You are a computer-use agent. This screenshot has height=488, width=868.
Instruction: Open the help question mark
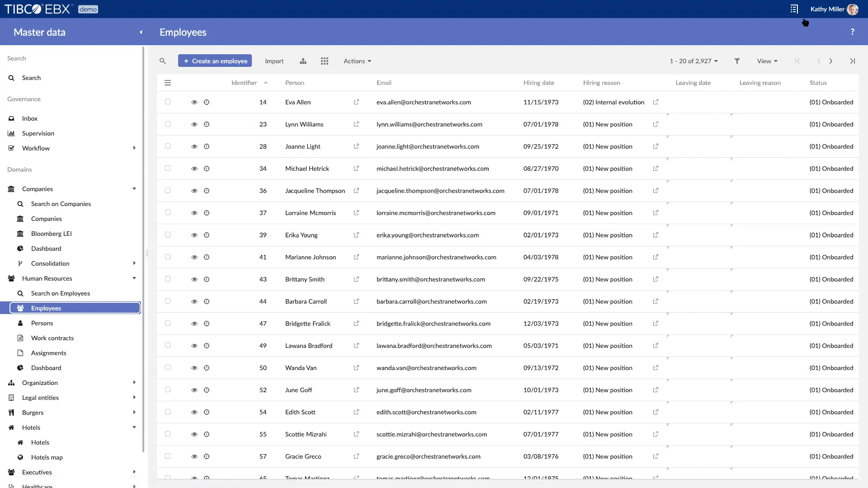click(853, 32)
